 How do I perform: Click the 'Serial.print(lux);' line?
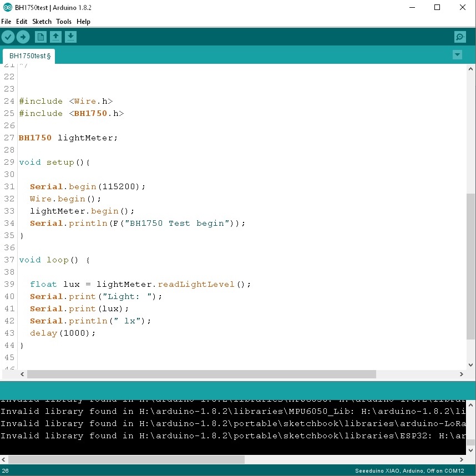point(79,308)
